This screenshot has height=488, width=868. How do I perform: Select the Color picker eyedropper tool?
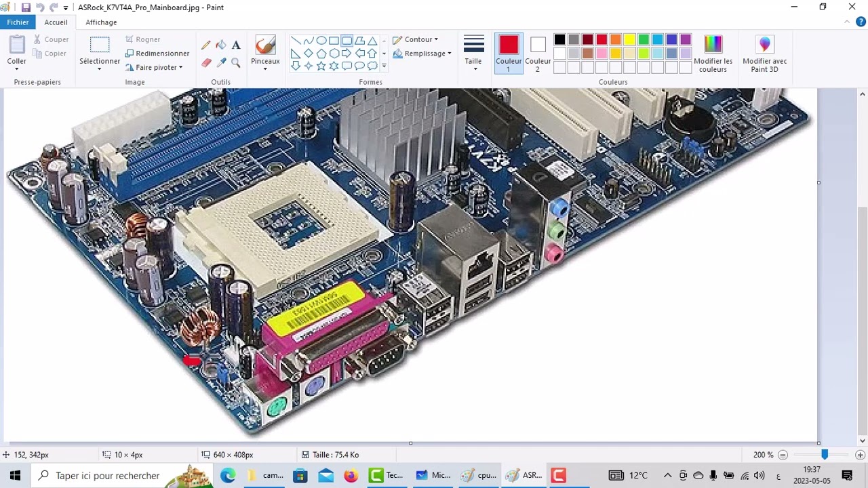point(221,62)
